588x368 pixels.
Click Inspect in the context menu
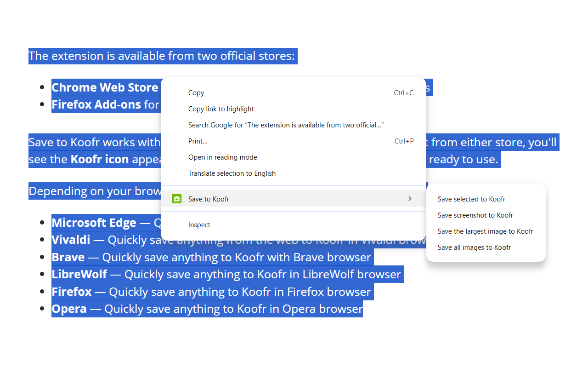tap(294, 225)
